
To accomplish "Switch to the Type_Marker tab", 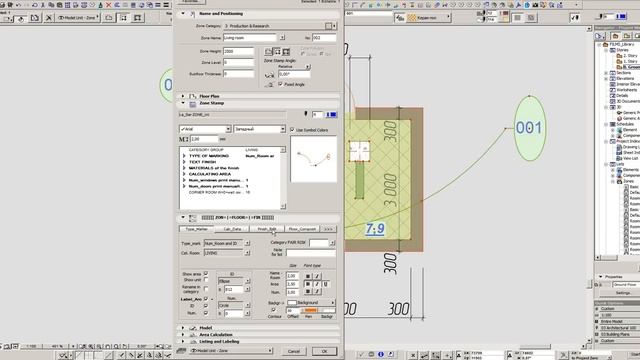I will [197, 229].
